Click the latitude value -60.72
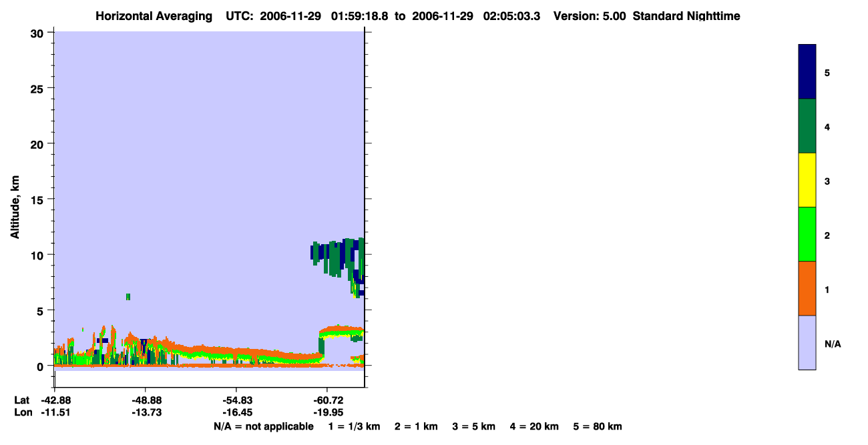 point(329,400)
